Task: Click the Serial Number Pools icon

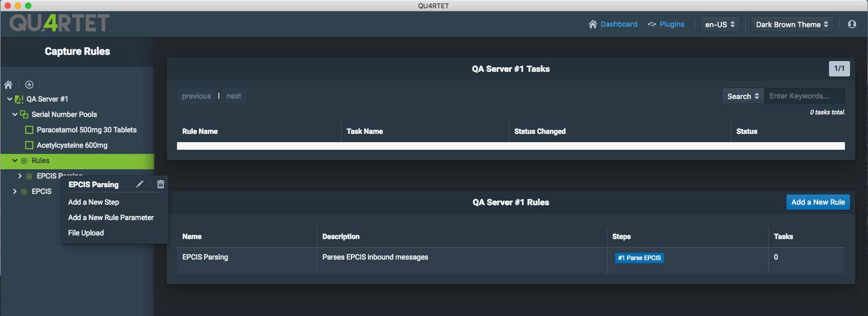Action: 24,114
